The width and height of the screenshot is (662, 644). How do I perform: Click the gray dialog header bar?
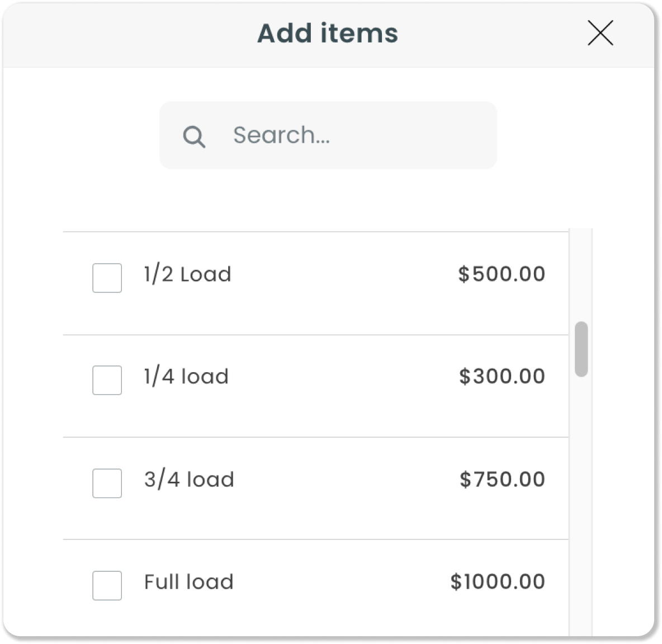click(328, 35)
